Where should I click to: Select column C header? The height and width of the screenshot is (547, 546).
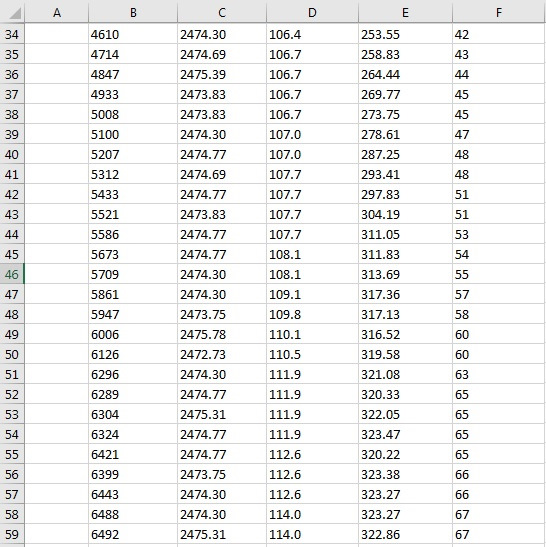pyautogui.click(x=222, y=13)
